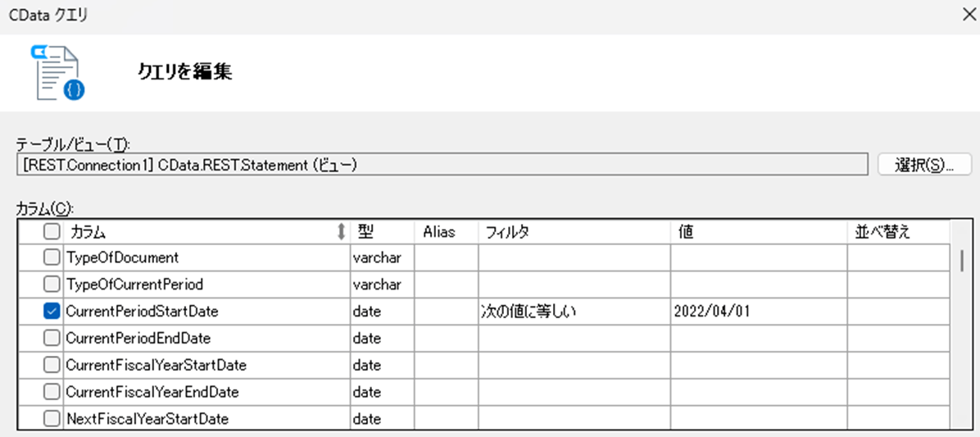Image resolution: width=980 pixels, height=437 pixels.
Task: Check the TypeOfDocument checkbox
Action: pyautogui.click(x=52, y=257)
